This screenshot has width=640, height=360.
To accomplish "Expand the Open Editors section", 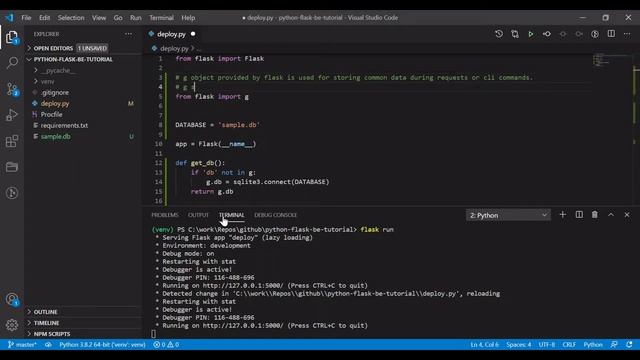I will coord(53,48).
